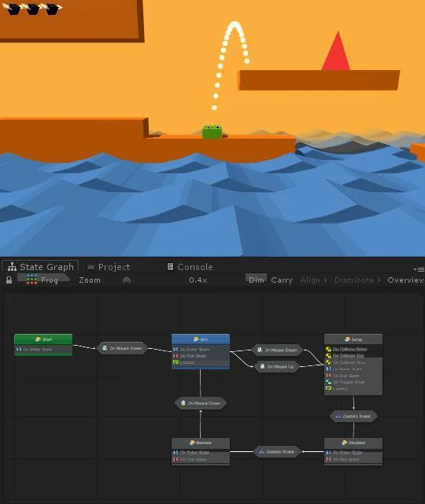Open the Align dropdown
Screen dimensions: 425x504
313,280
